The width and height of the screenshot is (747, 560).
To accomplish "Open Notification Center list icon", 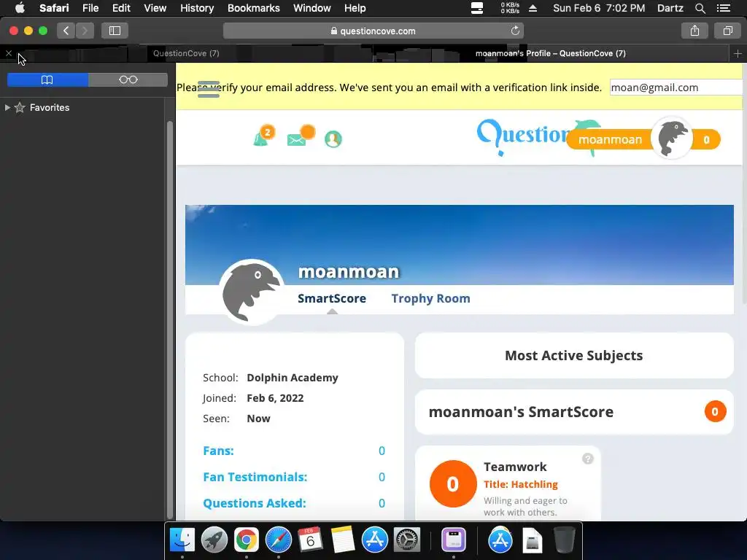I will (723, 8).
